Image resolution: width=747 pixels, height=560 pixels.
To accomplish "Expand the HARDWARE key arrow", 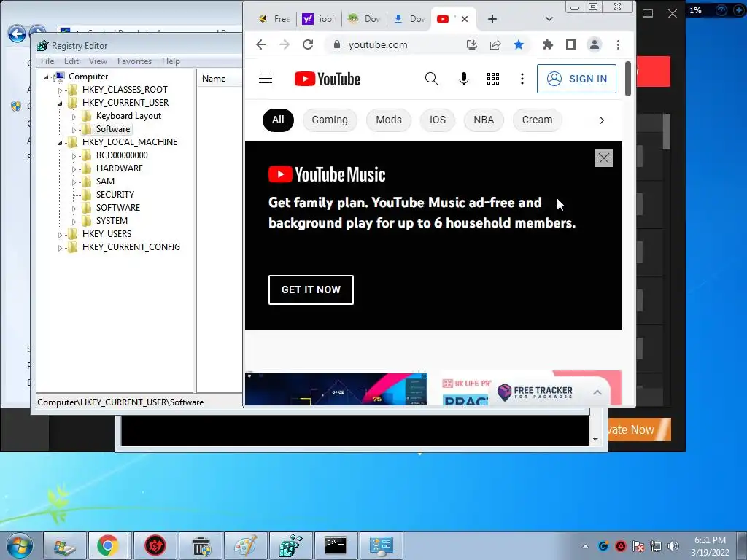I will click(74, 169).
